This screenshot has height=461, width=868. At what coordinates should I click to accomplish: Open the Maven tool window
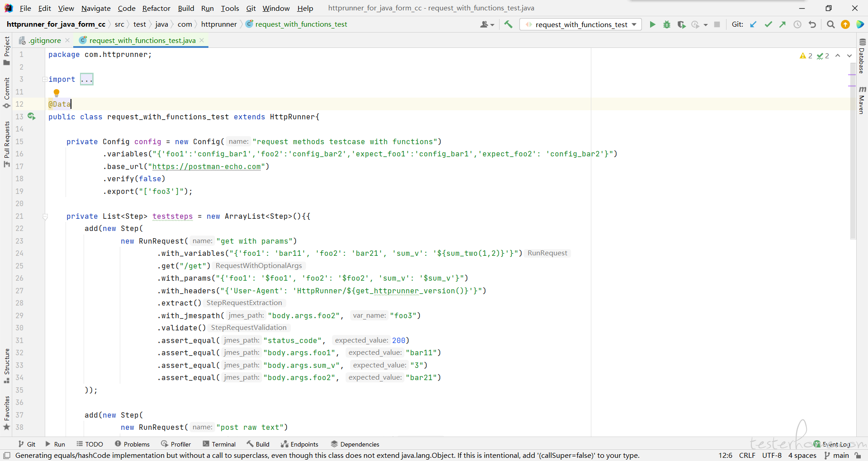[x=862, y=100]
